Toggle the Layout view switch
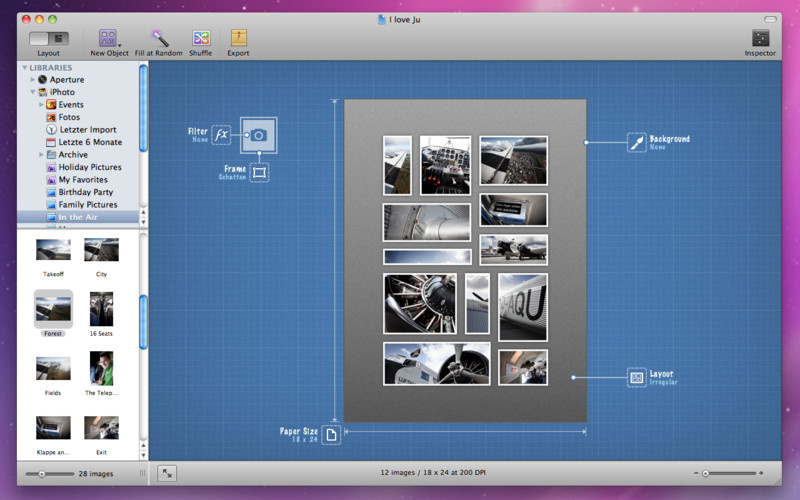 pyautogui.click(x=48, y=38)
